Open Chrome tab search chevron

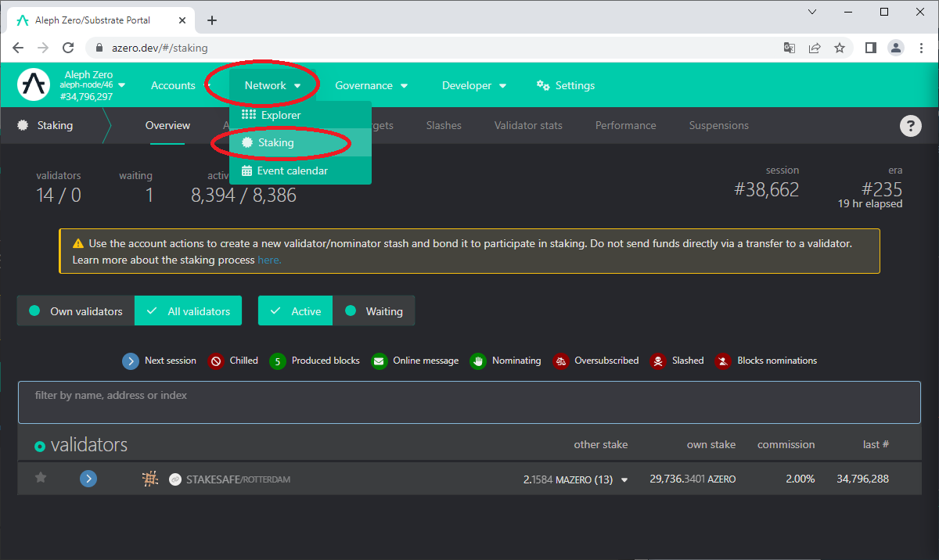click(x=812, y=12)
